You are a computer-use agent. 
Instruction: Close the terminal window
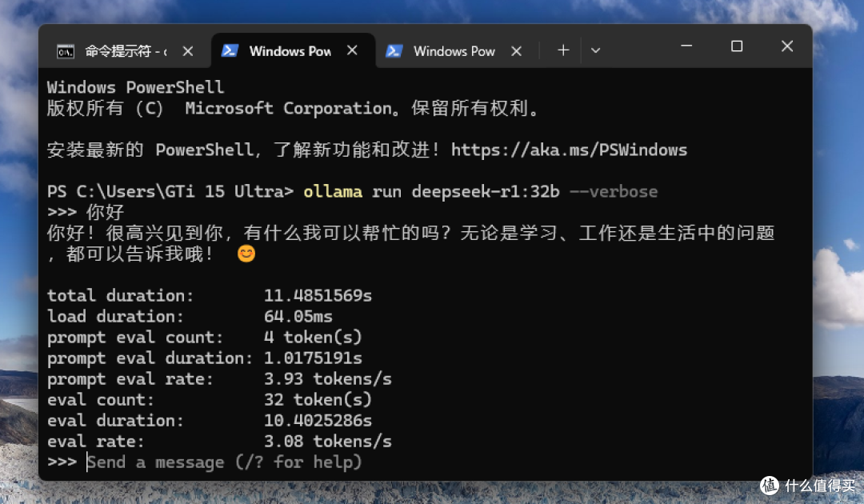tap(787, 46)
